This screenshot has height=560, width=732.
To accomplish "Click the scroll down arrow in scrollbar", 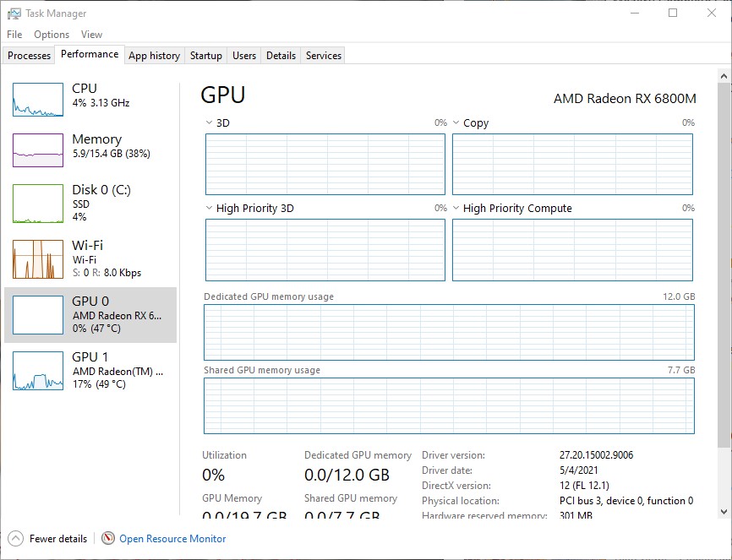I will 724,511.
